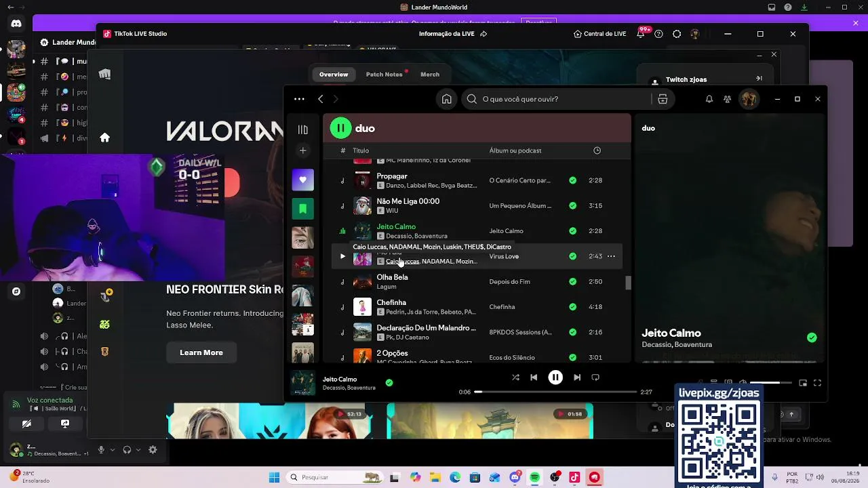The height and width of the screenshot is (488, 868).
Task: Open Legends of Runeterra icon in Riot sidebar
Action: coord(104,352)
